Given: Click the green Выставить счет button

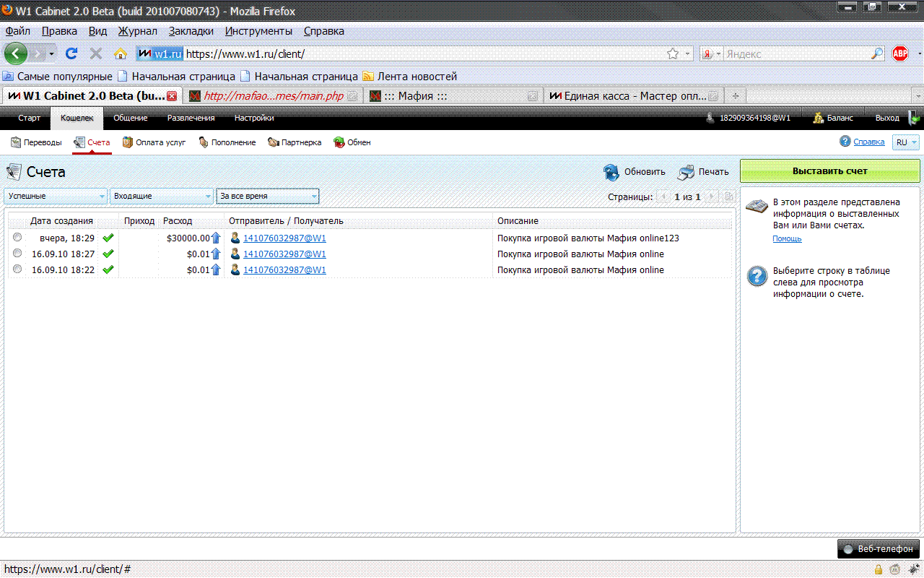Looking at the screenshot, I should 830,171.
